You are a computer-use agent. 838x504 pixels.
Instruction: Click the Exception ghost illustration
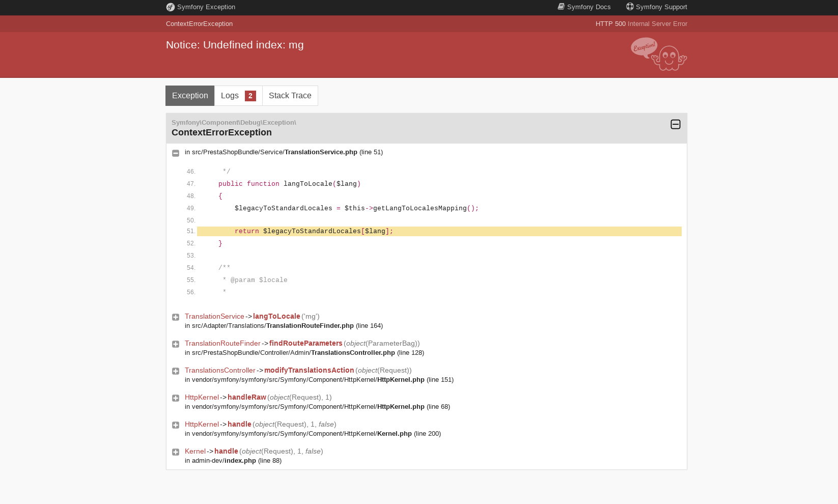pyautogui.click(x=659, y=54)
